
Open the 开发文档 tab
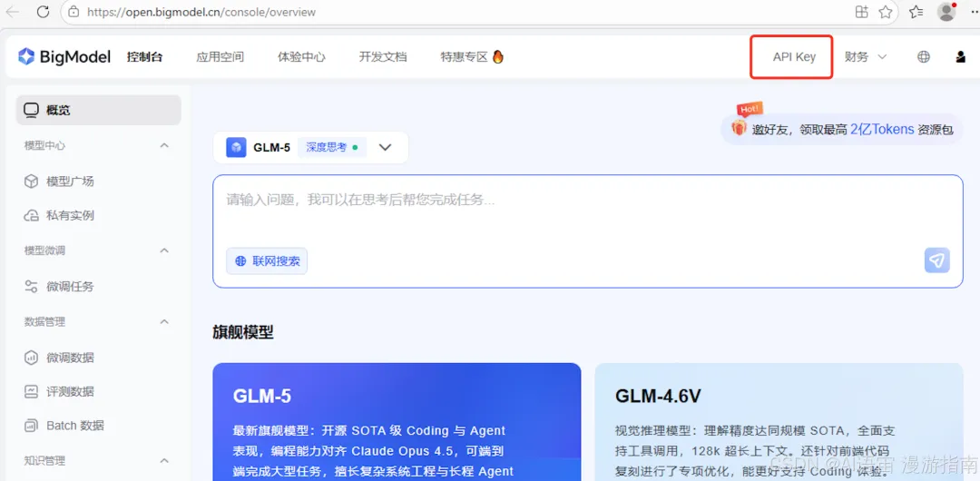[x=383, y=57]
